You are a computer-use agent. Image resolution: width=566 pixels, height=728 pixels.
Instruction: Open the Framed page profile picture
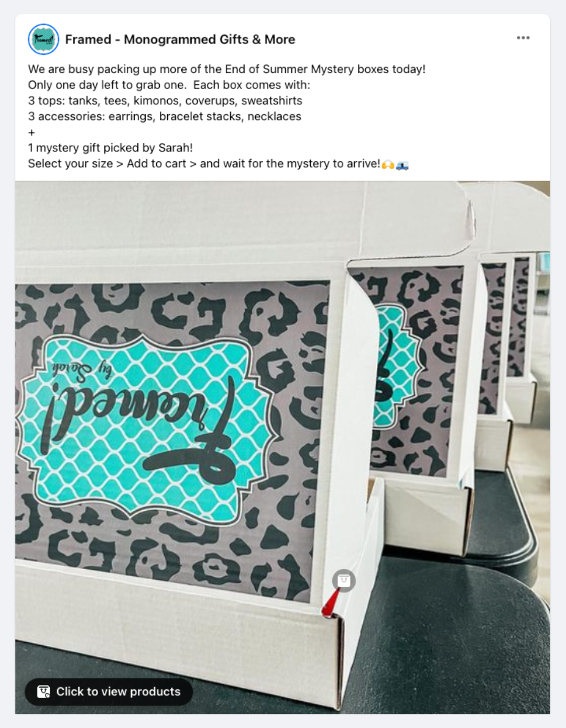pyautogui.click(x=43, y=39)
